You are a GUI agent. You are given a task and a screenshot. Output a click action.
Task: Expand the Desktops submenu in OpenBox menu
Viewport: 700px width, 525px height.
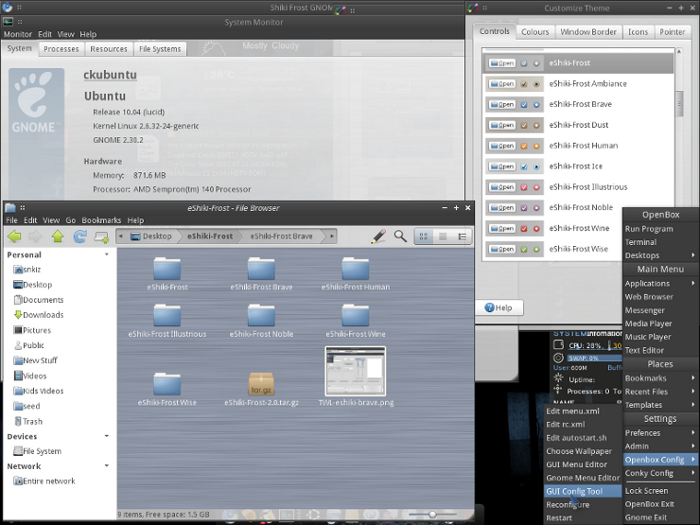click(x=660, y=255)
